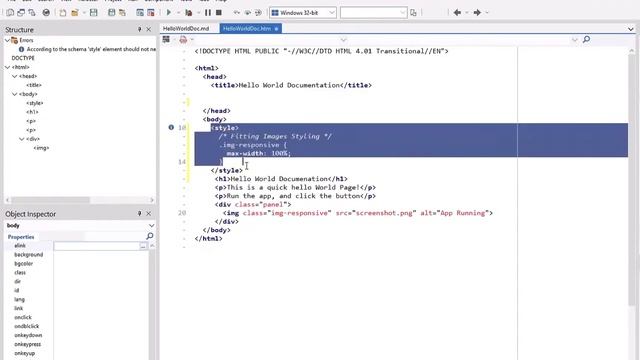
Task: Open the Windows 32-bit platform dropdown
Action: click(331, 13)
